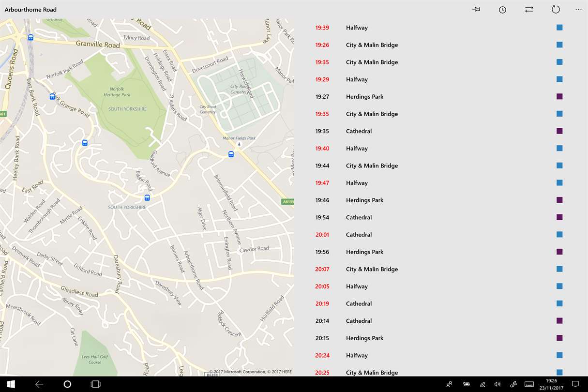Refresh departures with the circular arrow icon
Image resolution: width=588 pixels, height=392 pixels.
556,10
